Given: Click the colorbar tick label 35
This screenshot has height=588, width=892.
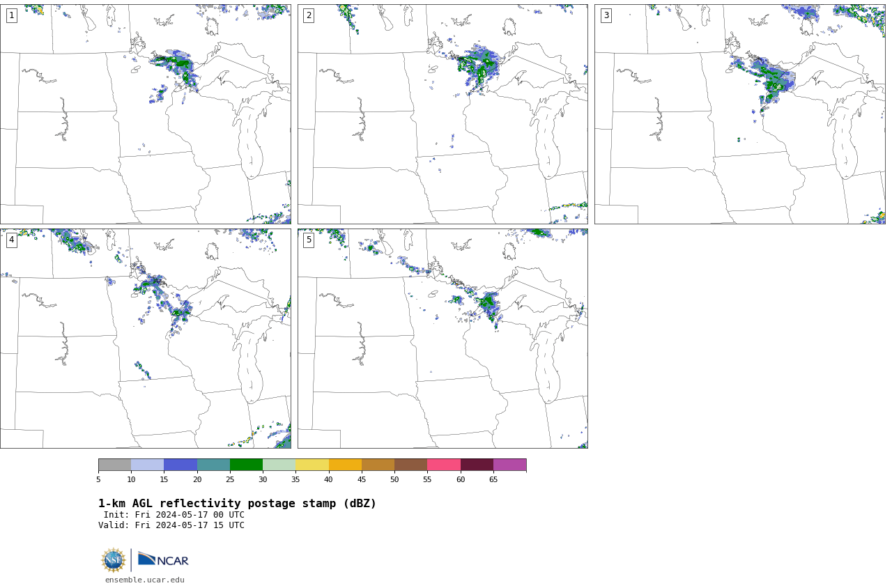Looking at the screenshot, I should [x=295, y=479].
